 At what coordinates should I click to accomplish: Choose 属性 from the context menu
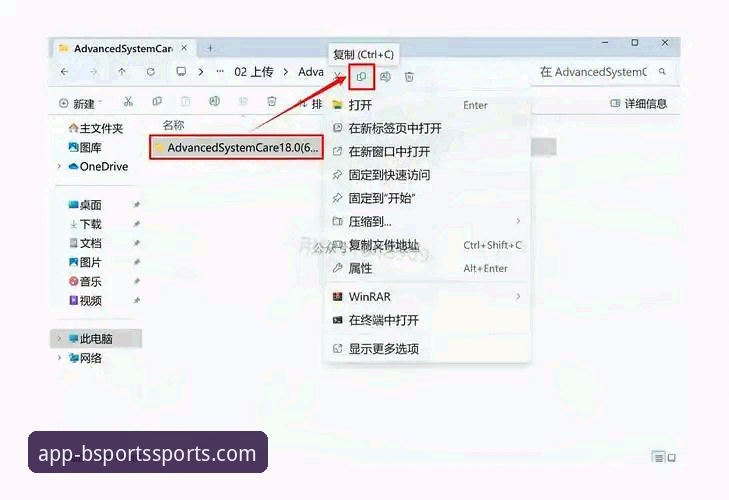426,268
